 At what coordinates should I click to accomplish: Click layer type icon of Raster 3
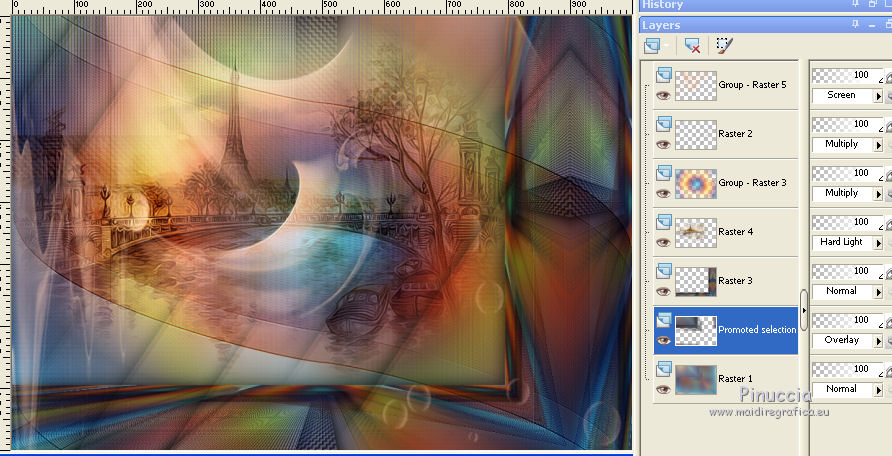click(x=663, y=271)
